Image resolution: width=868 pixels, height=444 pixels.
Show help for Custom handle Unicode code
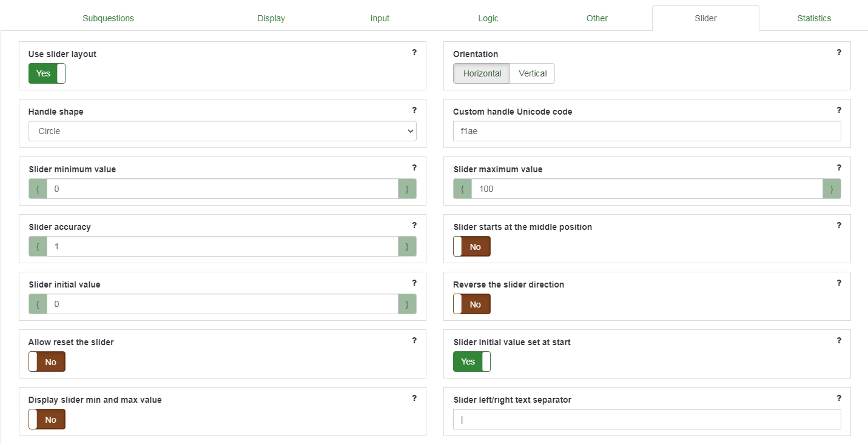(x=839, y=110)
